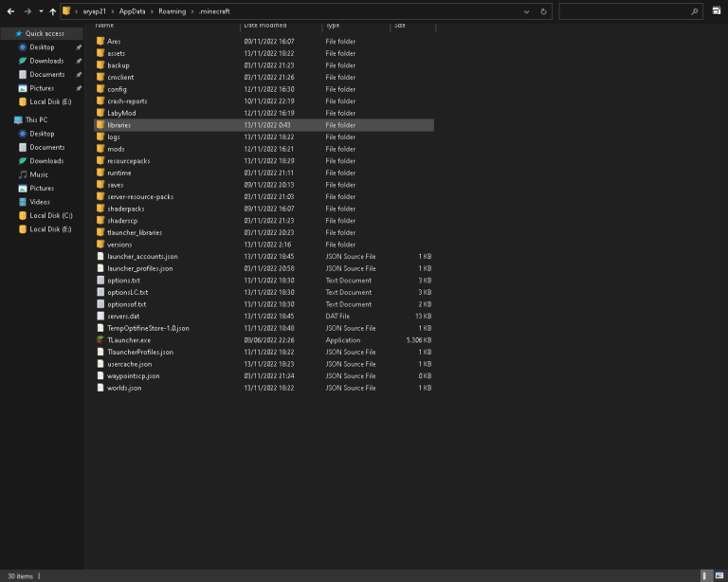Click the Back navigation arrow
Screen dimensions: 728x582
coord(10,11)
